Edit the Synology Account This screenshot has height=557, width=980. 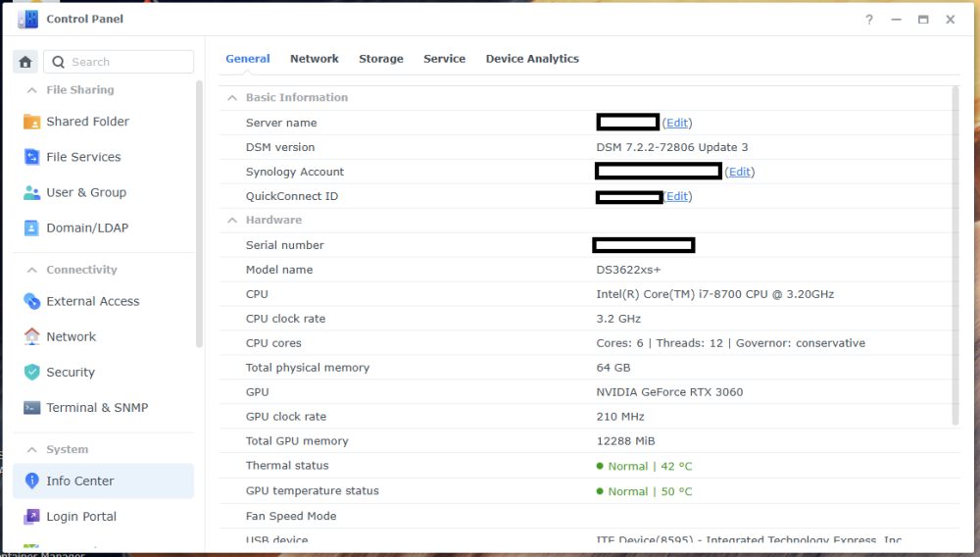coord(739,172)
